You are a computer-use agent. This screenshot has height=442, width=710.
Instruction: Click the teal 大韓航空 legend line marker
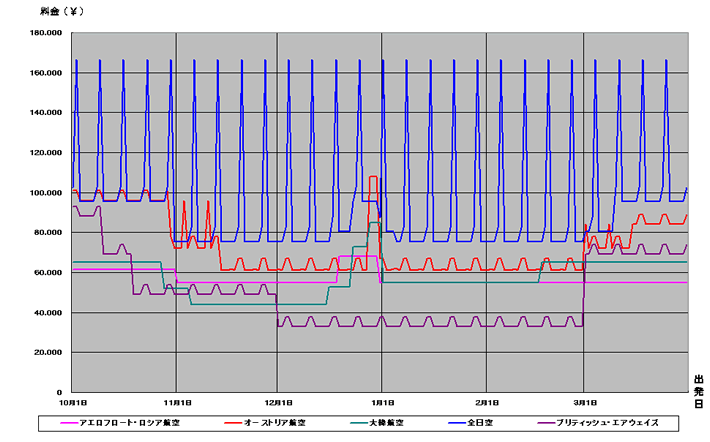click(360, 423)
